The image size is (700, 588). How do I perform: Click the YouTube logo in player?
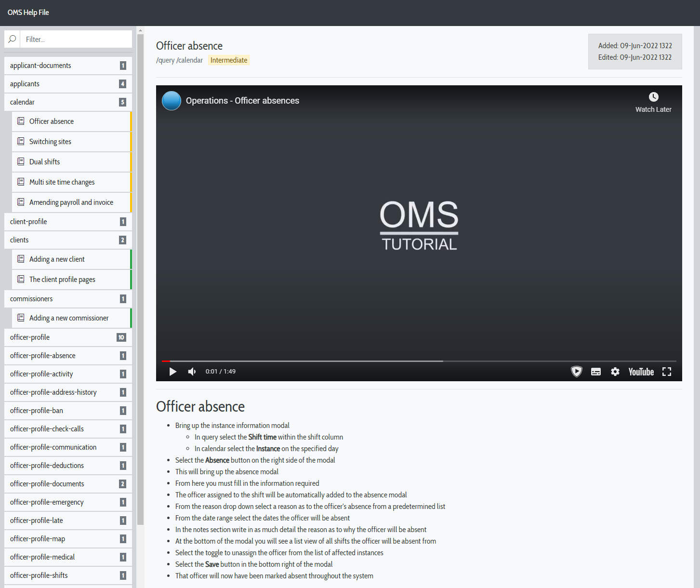(641, 372)
